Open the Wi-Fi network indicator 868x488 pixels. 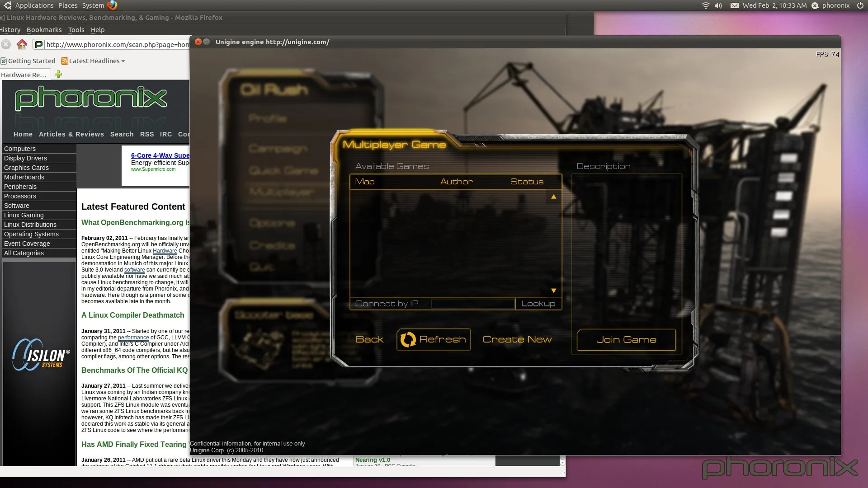(705, 5)
